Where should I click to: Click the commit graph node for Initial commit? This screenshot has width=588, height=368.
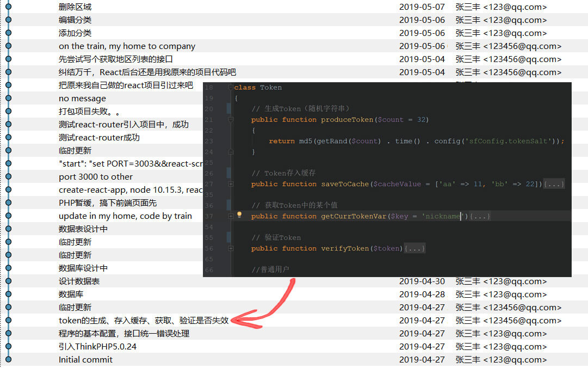(8, 359)
